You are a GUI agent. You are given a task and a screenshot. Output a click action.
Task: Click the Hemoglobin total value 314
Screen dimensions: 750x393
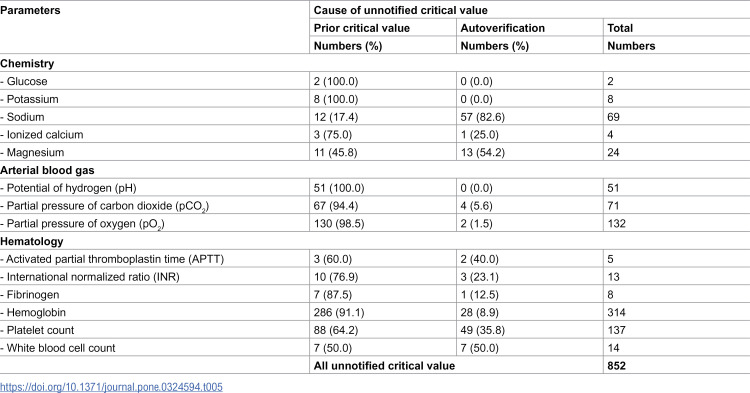click(616, 313)
